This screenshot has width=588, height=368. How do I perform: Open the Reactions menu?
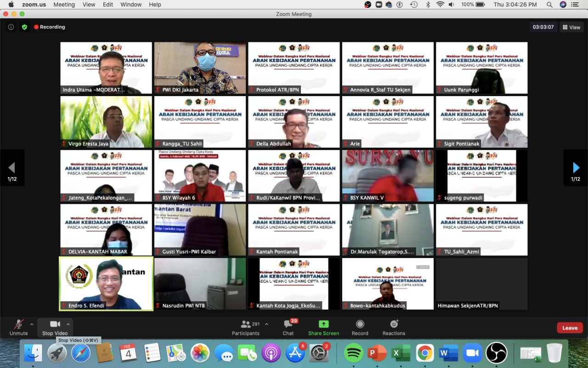click(x=394, y=328)
